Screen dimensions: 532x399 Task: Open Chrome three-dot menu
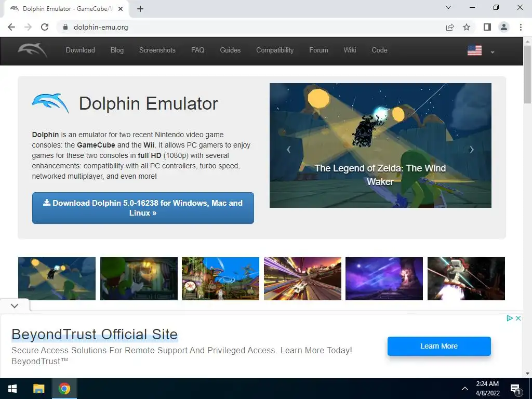click(x=521, y=27)
